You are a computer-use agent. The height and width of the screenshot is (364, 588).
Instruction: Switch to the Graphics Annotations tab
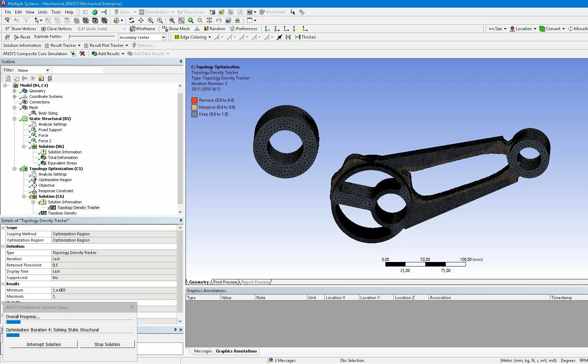[x=236, y=351]
